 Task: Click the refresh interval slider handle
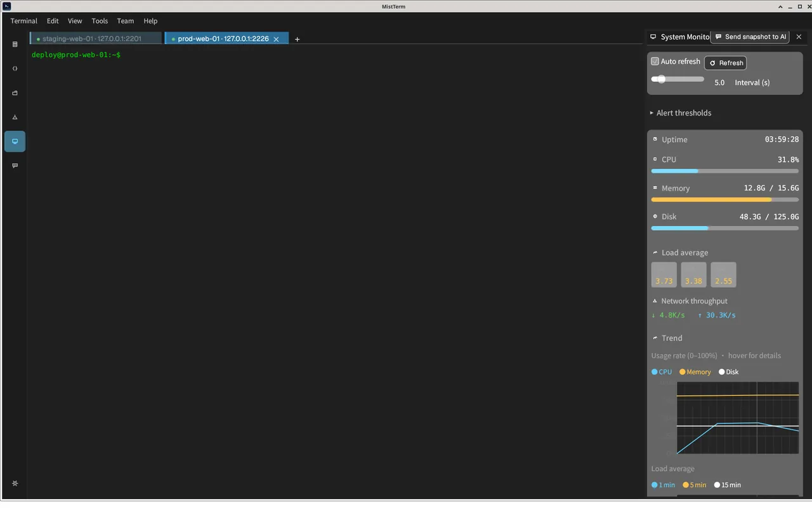coord(662,79)
